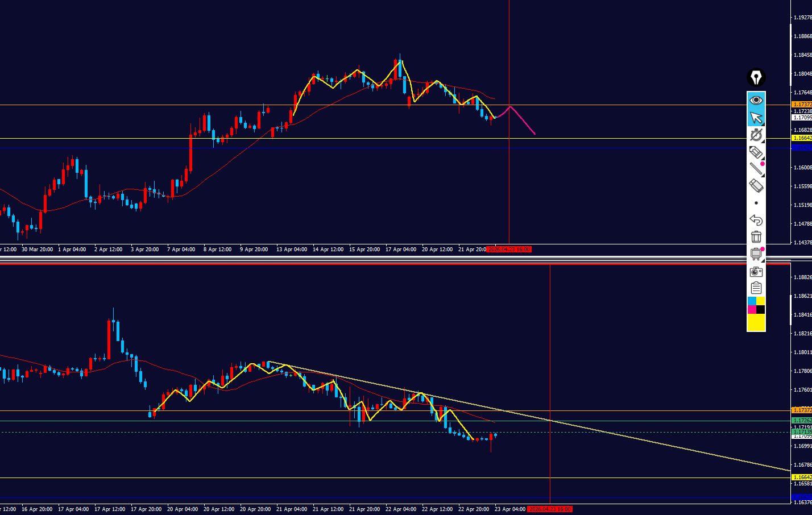The height and width of the screenshot is (515, 812).
Task: Take a screenshot with the camera icon
Action: [x=756, y=271]
